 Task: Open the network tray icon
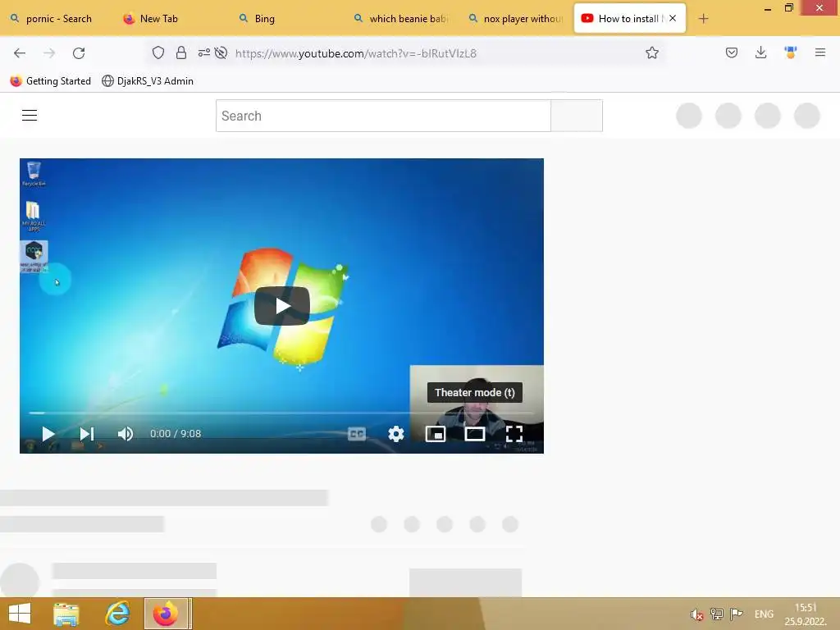click(717, 614)
